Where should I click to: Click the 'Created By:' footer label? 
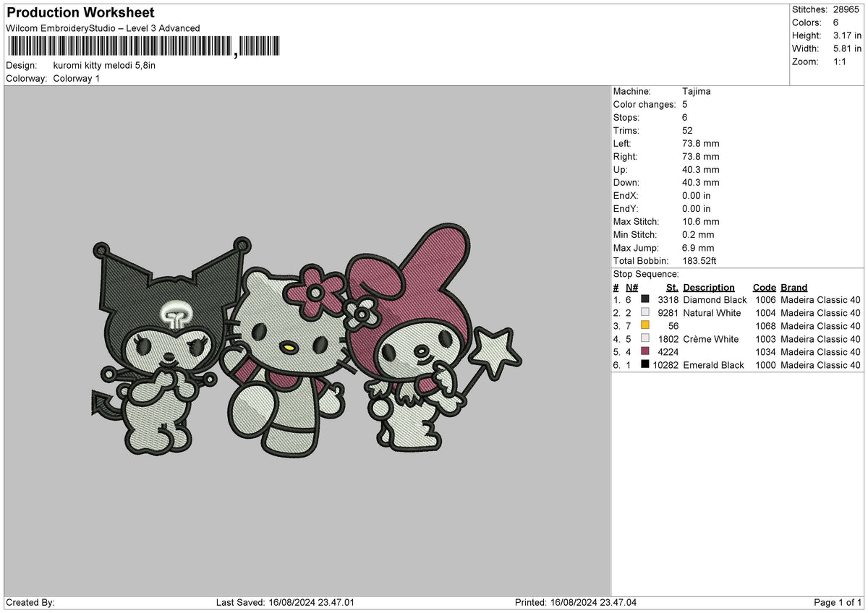point(30,603)
